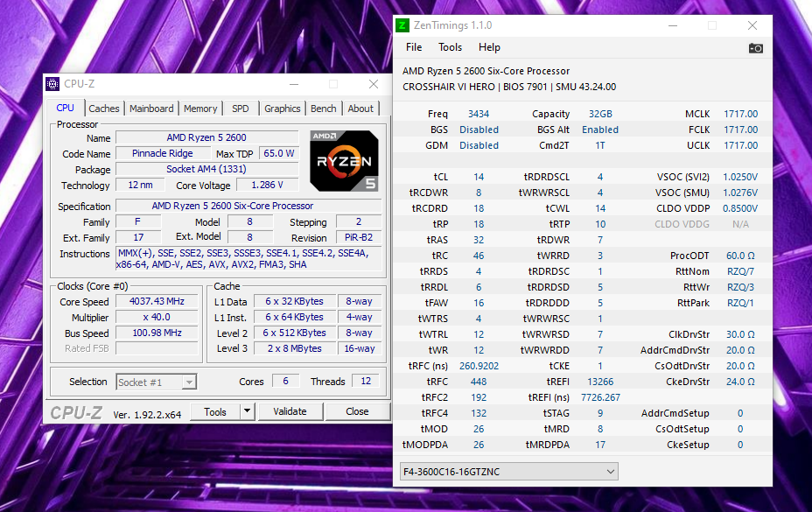Click the ProcODT value 60.0 Ω
This screenshot has width=812, height=512.
(740, 256)
